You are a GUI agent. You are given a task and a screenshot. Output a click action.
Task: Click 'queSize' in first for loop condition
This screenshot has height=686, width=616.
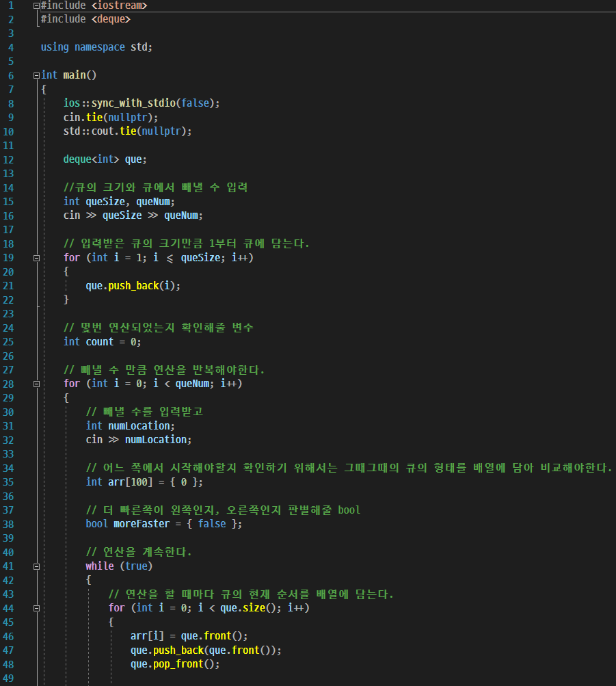tap(201, 258)
